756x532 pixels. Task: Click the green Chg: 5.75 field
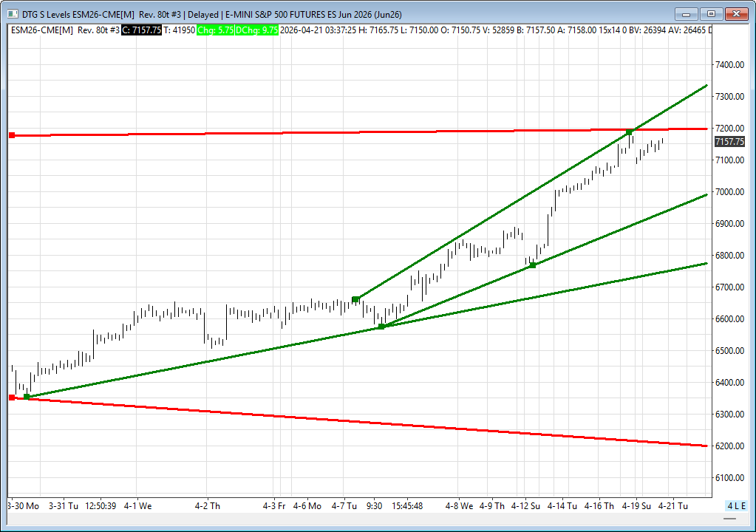pos(216,30)
